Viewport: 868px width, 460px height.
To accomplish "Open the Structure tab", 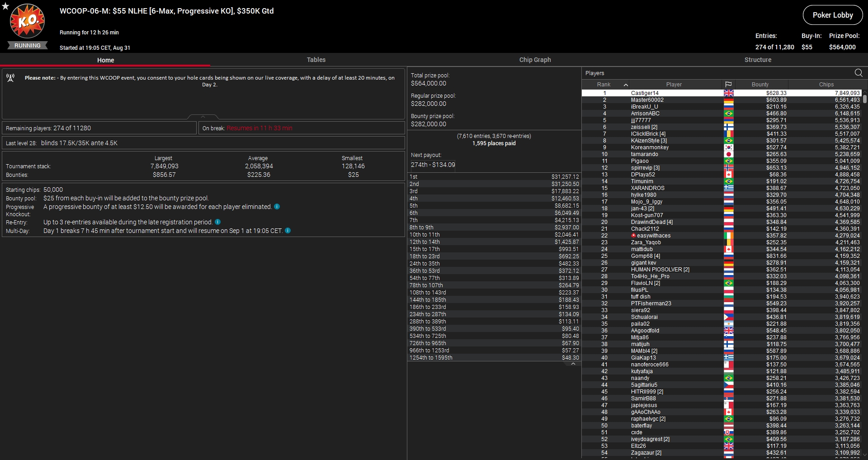I will coord(758,60).
